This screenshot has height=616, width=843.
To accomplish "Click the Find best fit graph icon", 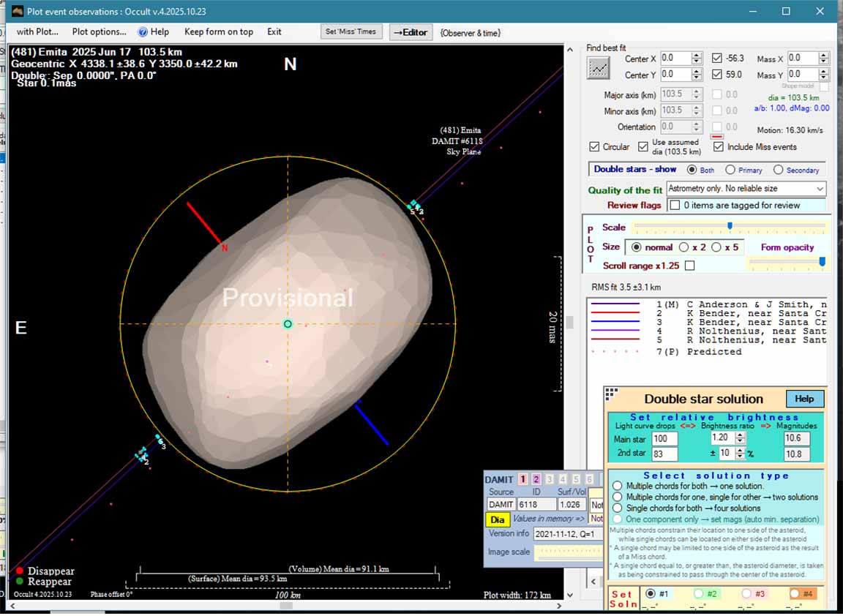I will pyautogui.click(x=598, y=68).
